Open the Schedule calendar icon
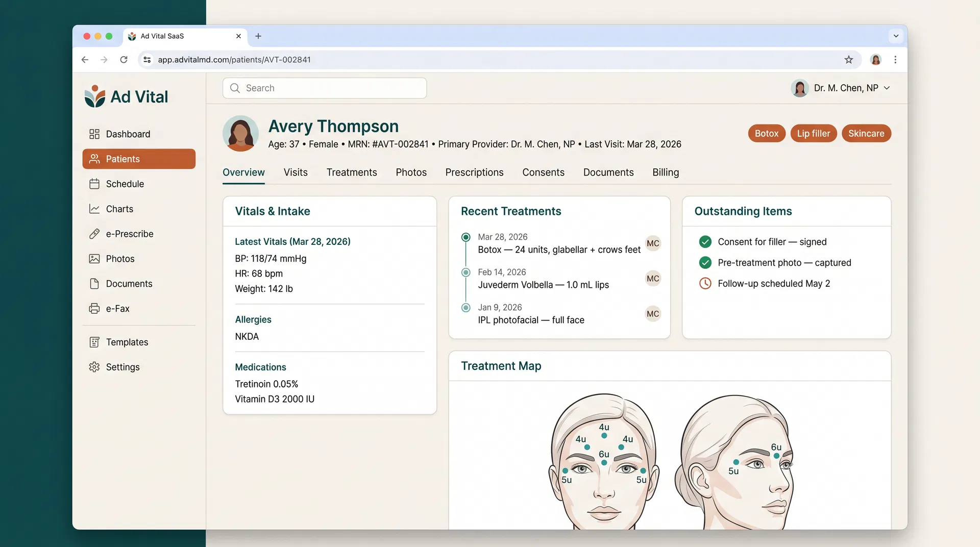980x547 pixels. pyautogui.click(x=95, y=184)
